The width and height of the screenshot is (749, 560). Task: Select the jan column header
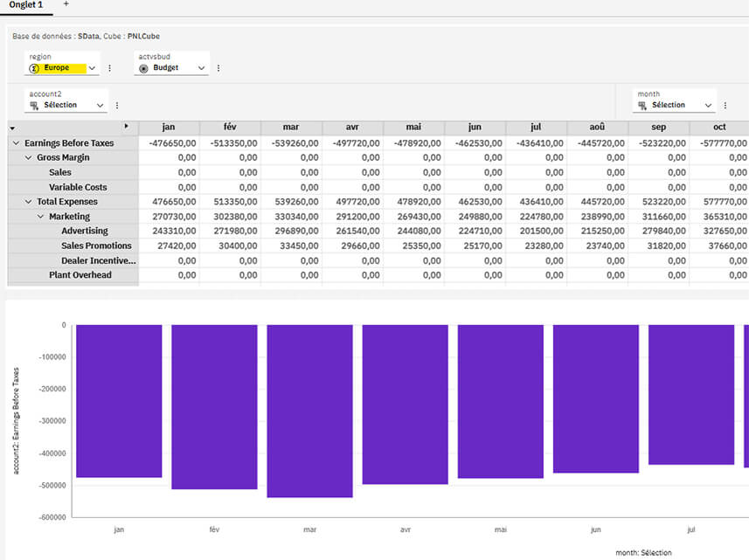168,126
